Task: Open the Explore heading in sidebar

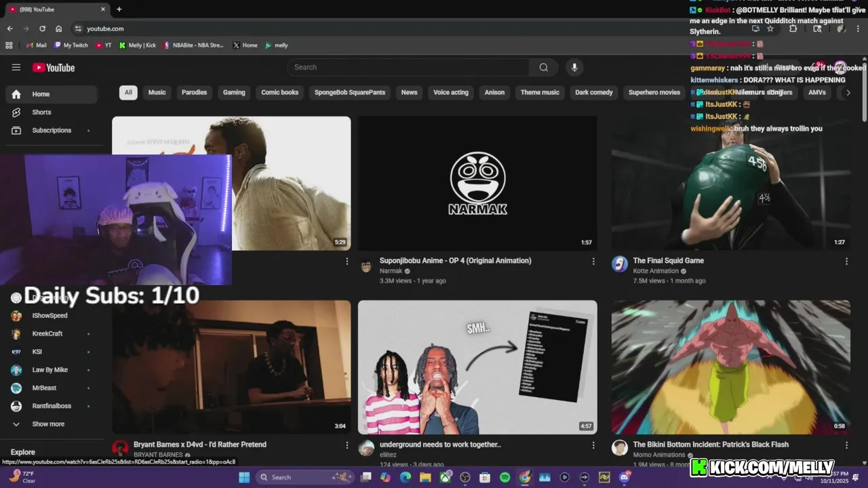Action: (x=23, y=452)
